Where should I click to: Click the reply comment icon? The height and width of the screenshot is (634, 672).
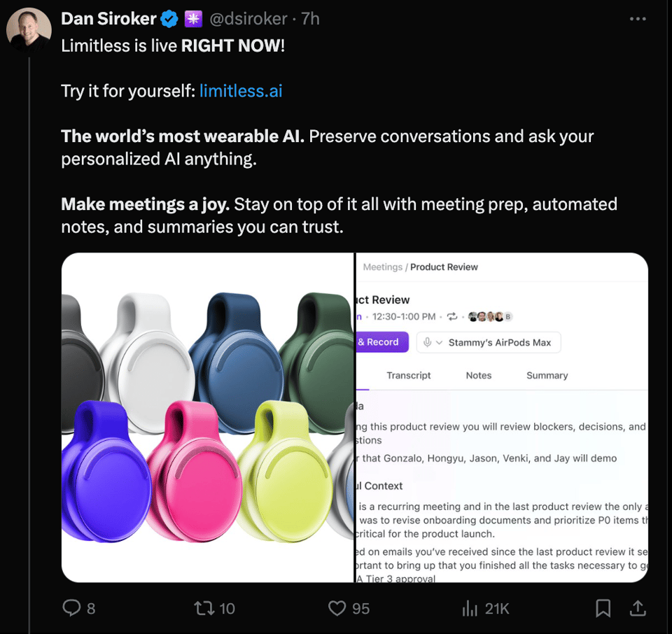(72, 608)
